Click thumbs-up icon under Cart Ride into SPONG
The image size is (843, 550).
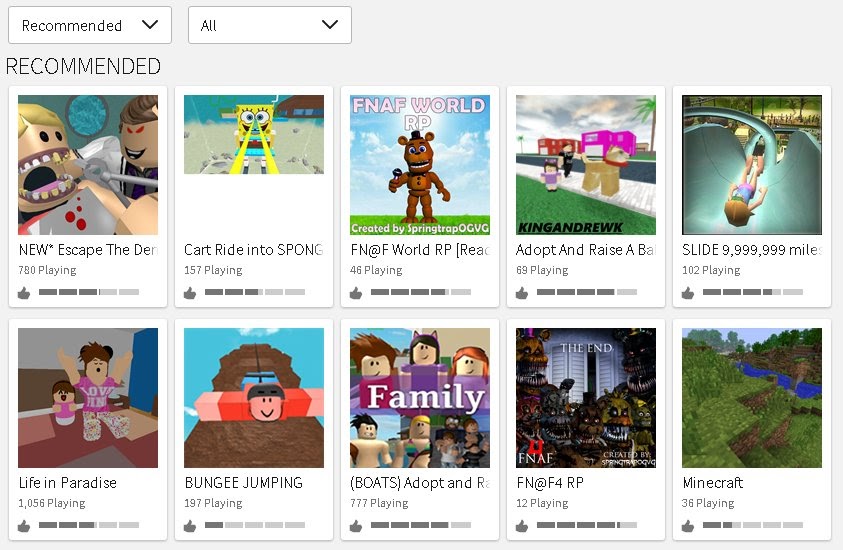pyautogui.click(x=190, y=292)
